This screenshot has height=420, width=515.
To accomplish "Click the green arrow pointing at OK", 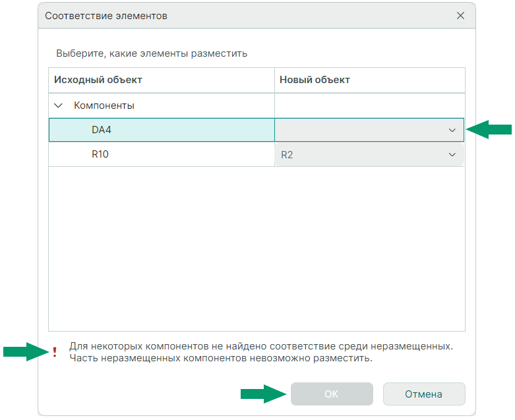I will pos(262,394).
